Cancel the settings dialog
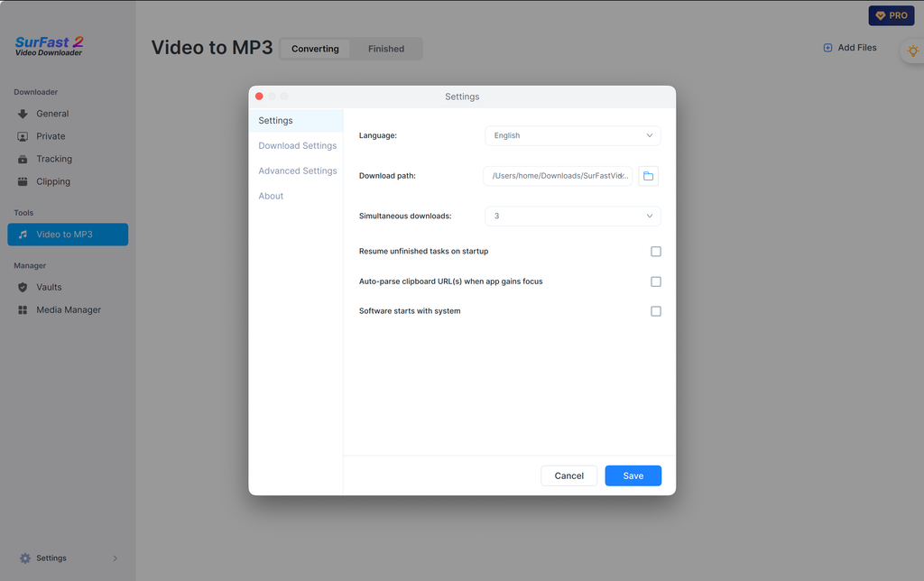 coord(568,476)
